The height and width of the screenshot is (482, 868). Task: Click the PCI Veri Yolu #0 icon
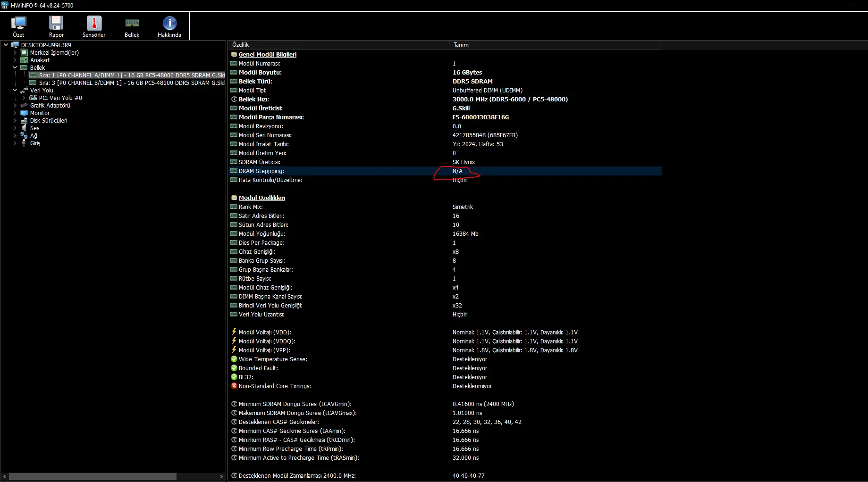click(x=33, y=98)
